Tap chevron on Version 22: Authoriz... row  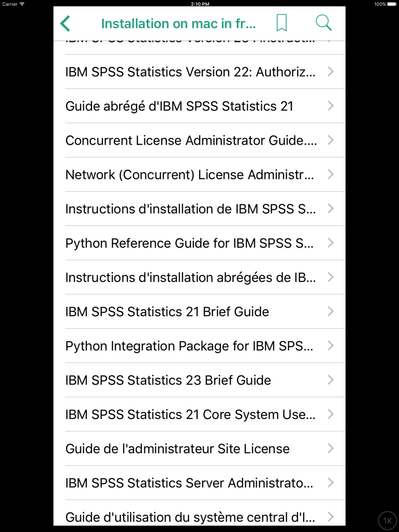[331, 71]
